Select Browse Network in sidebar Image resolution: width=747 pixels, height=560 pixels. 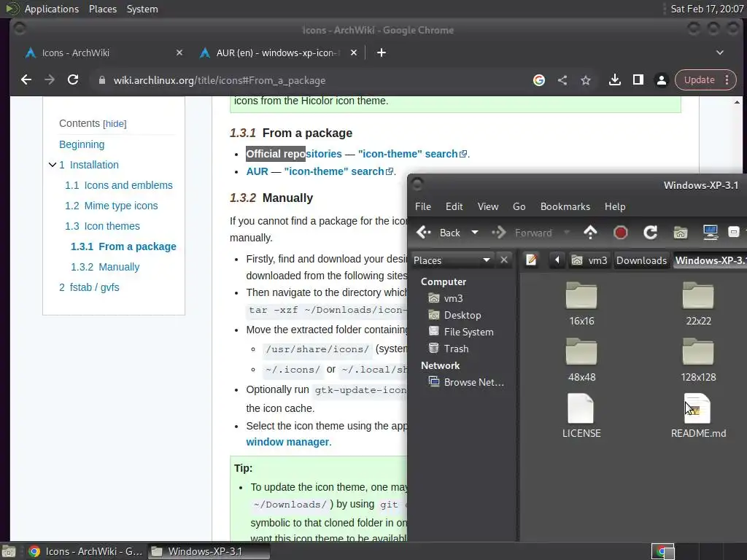[466, 382]
